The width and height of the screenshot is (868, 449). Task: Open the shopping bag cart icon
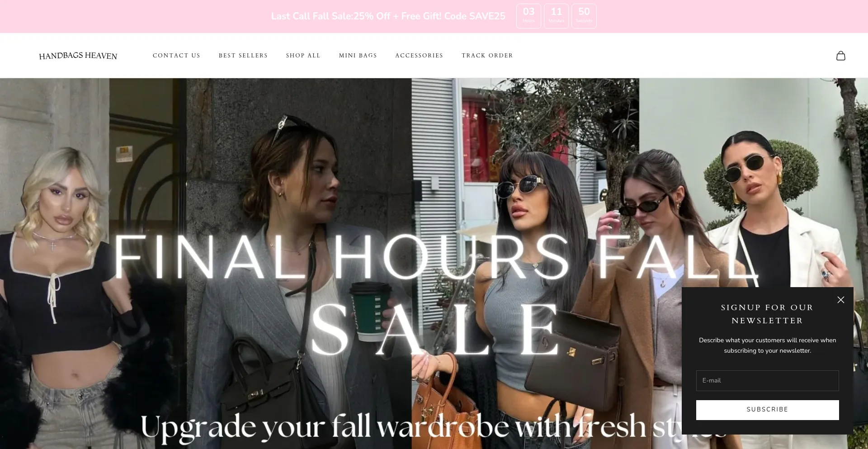(x=840, y=56)
